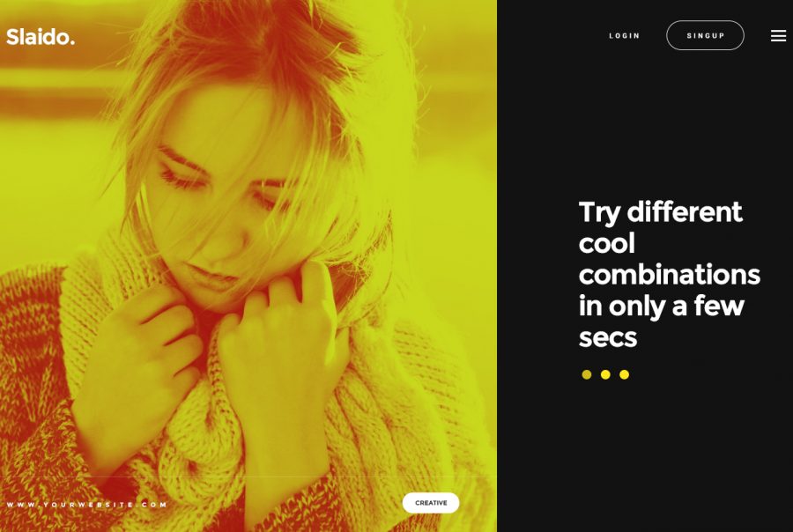The height and width of the screenshot is (532, 793).
Task: Click the 'in only a few' line
Action: (662, 306)
